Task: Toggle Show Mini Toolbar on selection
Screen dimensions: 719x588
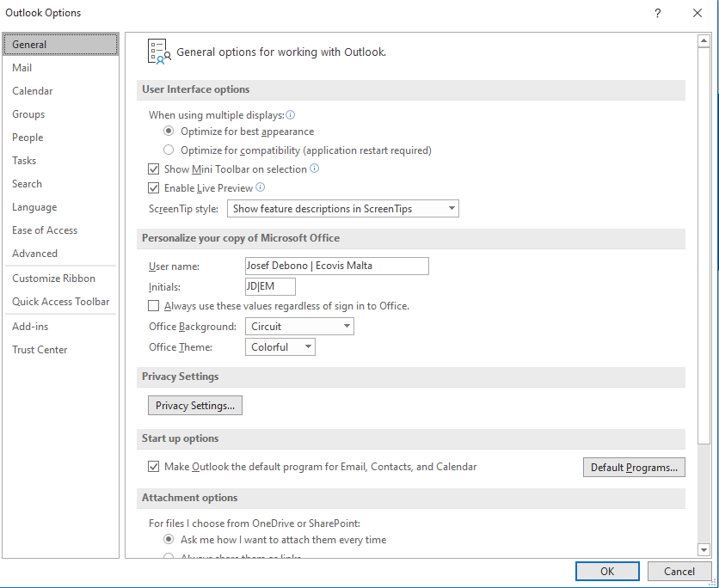Action: coord(154,169)
